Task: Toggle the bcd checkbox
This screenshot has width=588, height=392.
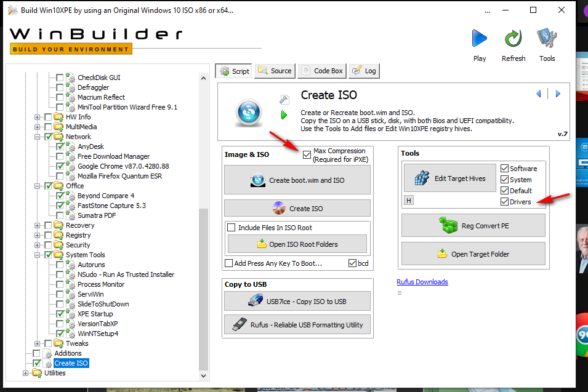Action: coord(352,263)
